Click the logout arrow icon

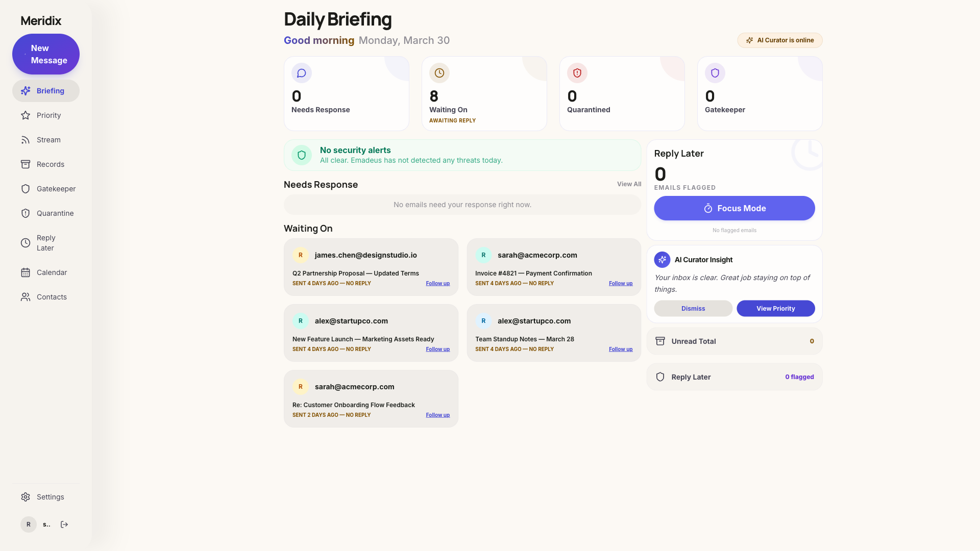coord(64,524)
